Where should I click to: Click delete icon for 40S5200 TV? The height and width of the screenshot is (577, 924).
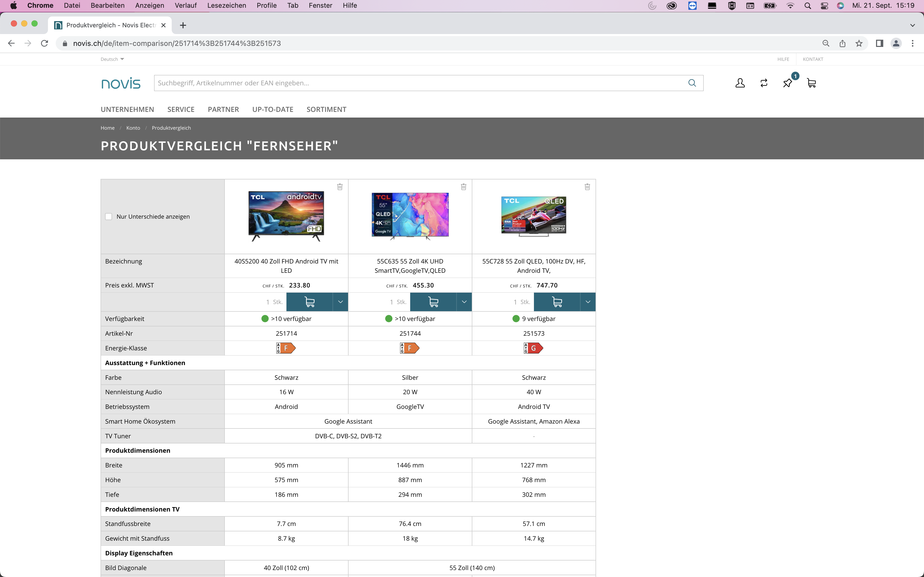pyautogui.click(x=340, y=187)
